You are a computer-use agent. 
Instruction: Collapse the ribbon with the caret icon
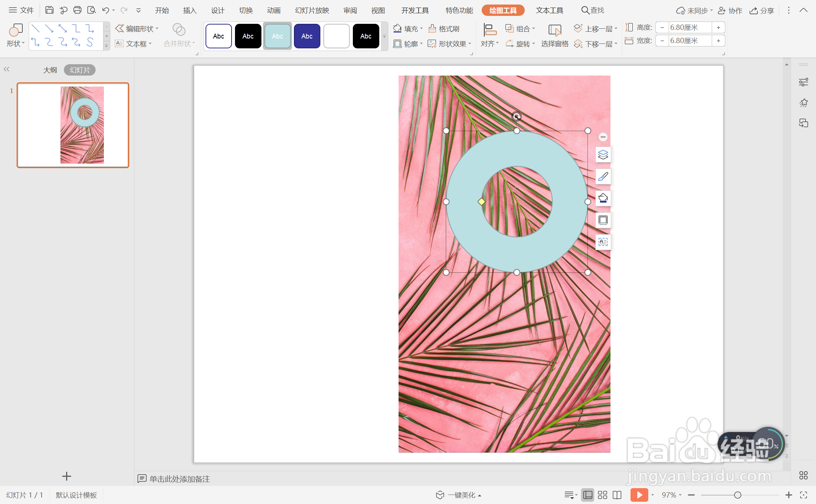click(804, 10)
